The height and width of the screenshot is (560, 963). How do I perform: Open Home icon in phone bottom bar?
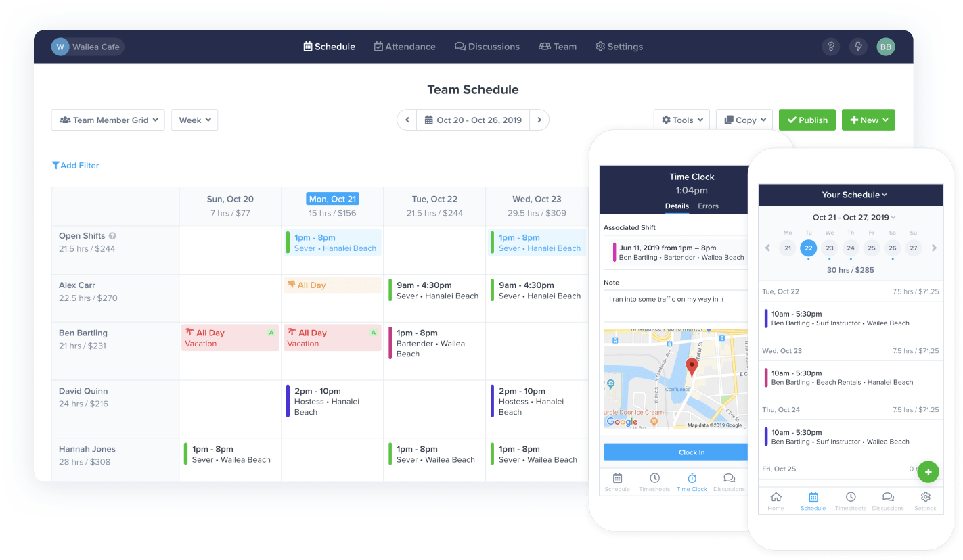(776, 501)
